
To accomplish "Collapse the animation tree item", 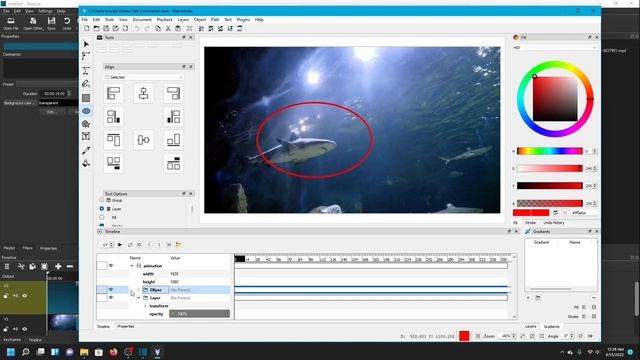I will tap(132, 266).
